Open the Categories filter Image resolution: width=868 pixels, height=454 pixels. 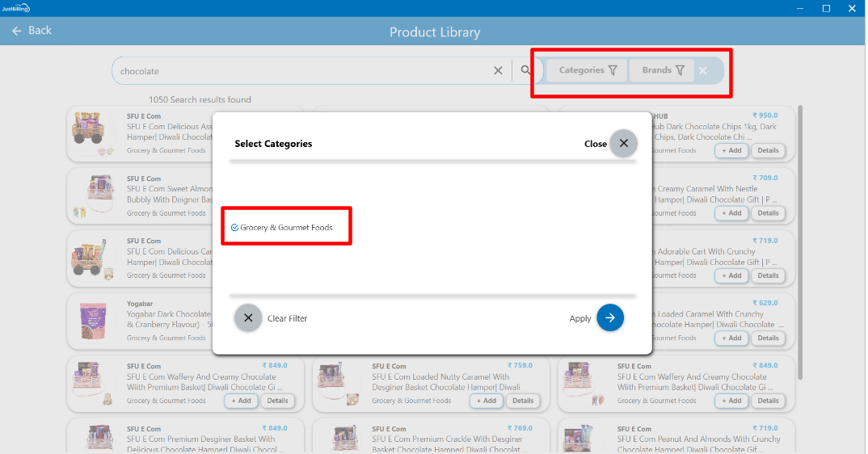588,71
